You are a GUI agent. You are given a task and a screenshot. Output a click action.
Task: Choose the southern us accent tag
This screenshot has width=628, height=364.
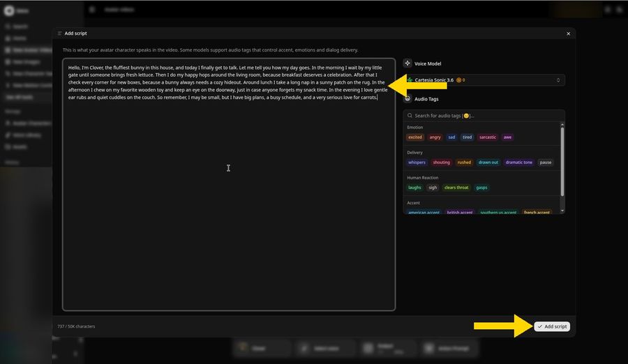(498, 212)
